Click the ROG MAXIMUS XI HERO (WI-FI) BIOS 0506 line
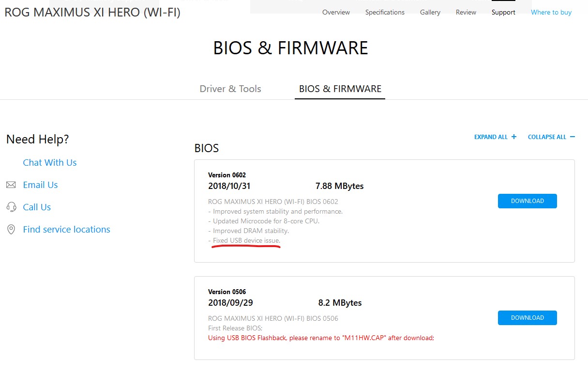 pos(273,318)
